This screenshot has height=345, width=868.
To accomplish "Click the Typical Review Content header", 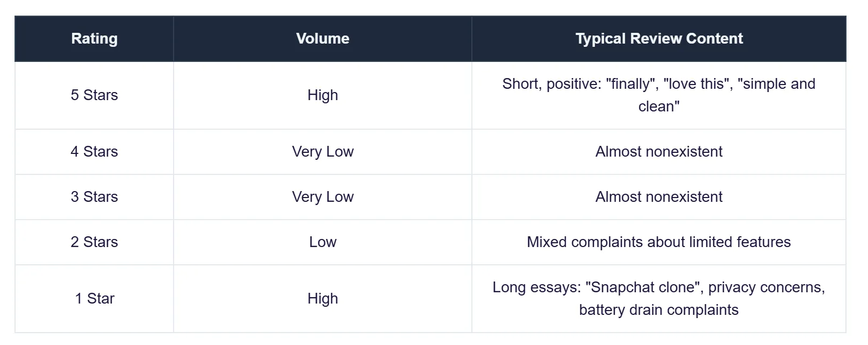I will (x=659, y=39).
